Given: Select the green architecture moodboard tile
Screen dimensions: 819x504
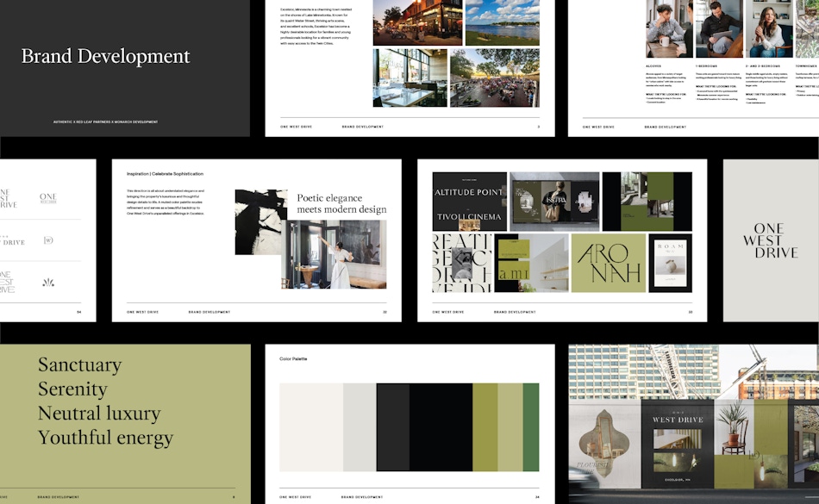Looking at the screenshot, I should (647, 202).
